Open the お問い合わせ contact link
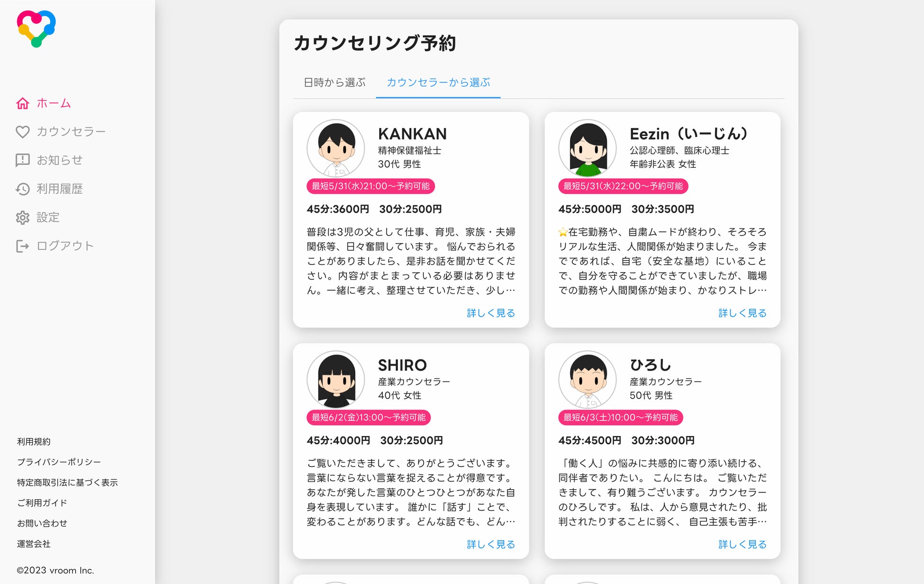Viewport: 924px width, 584px height. click(x=42, y=523)
